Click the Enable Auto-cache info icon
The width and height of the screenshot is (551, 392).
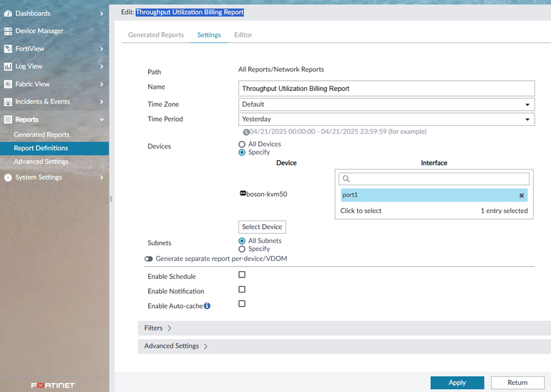click(207, 306)
